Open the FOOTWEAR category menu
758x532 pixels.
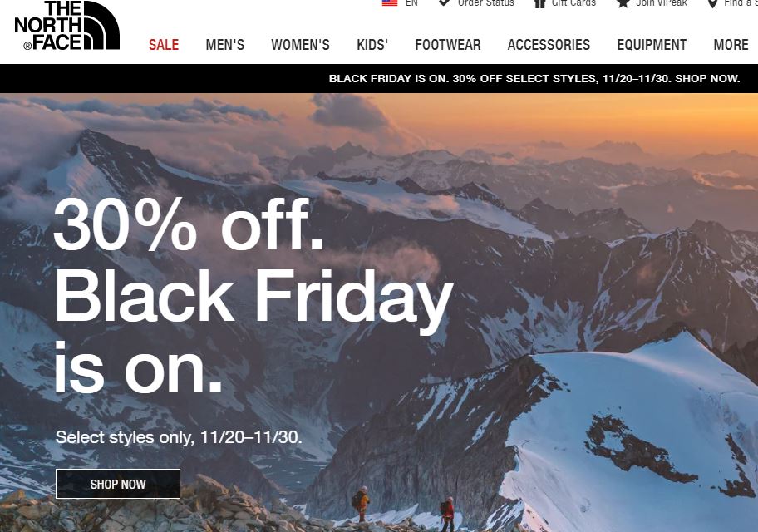pyautogui.click(x=448, y=45)
